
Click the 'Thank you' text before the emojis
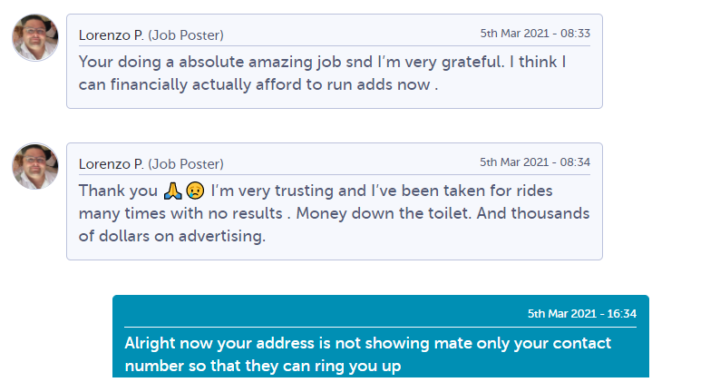118,190
